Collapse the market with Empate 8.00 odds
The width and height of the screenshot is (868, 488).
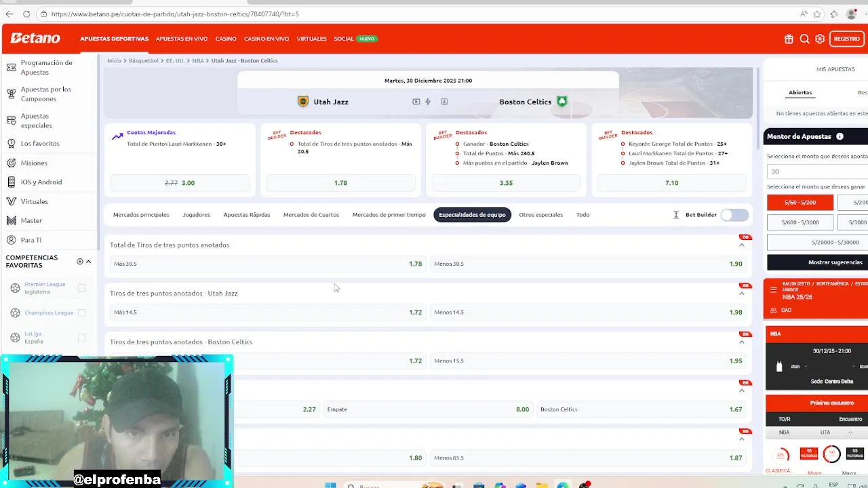[x=741, y=390]
